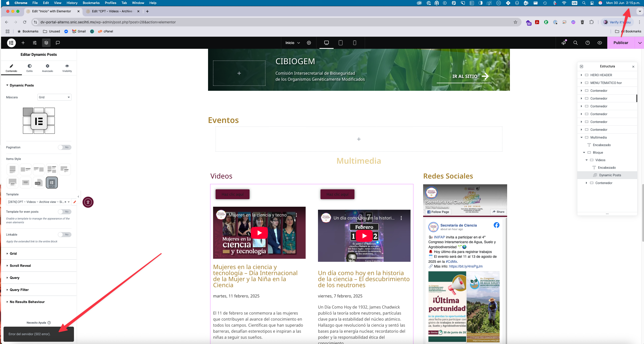The height and width of the screenshot is (344, 644).
Task: Toggle the Linkable switch
Action: tap(64, 235)
